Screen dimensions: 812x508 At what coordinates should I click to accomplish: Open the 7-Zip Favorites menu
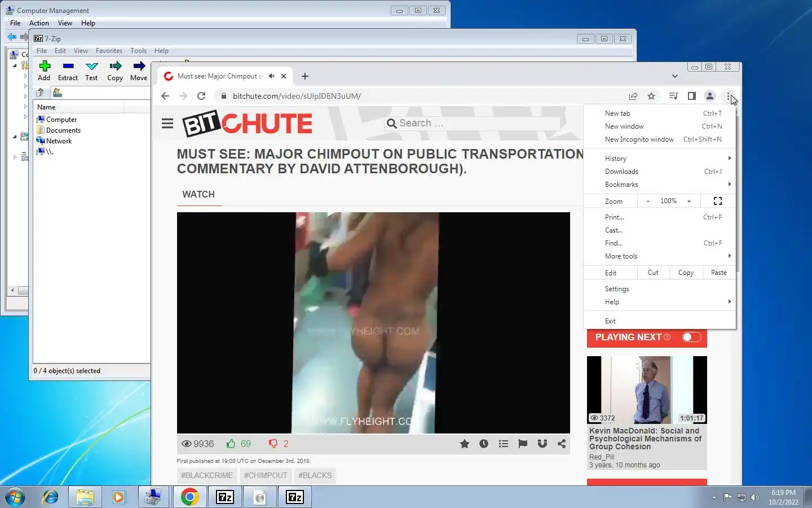109,51
